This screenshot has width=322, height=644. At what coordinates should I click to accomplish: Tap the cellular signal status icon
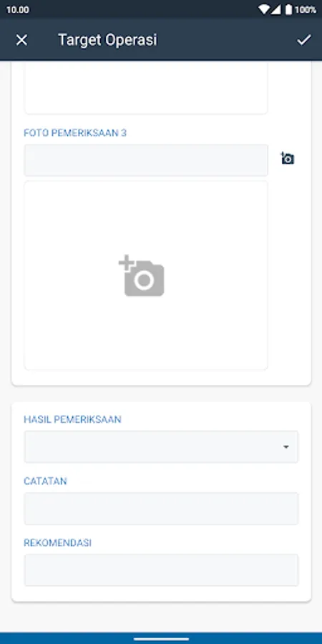275,9
